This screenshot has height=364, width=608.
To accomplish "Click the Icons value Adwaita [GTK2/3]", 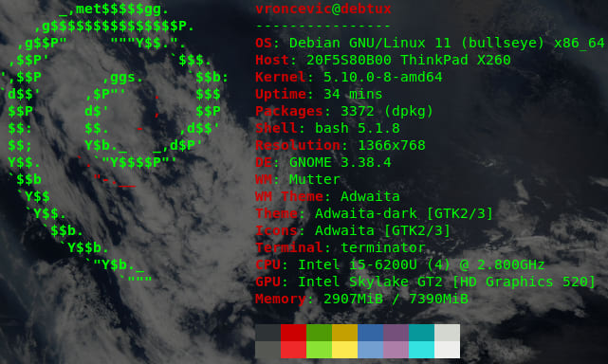I will click(x=382, y=230).
